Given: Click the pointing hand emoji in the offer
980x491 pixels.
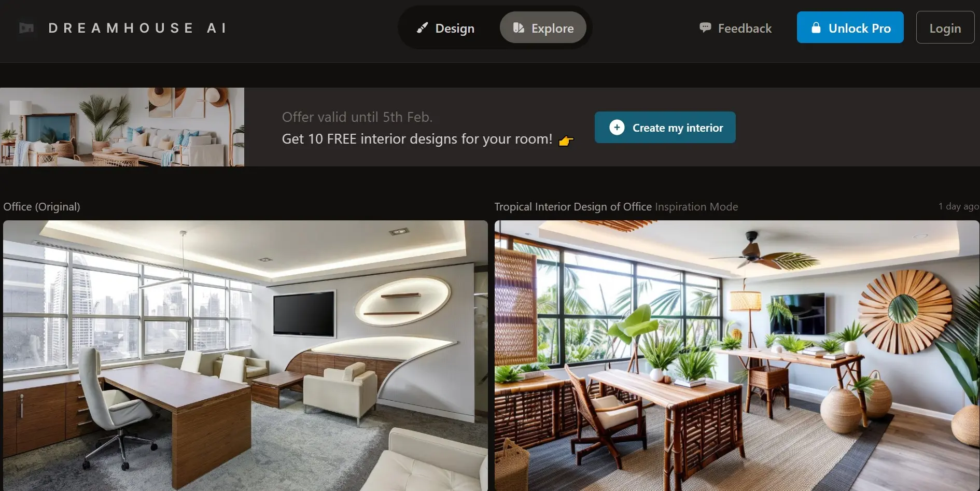Looking at the screenshot, I should [566, 141].
